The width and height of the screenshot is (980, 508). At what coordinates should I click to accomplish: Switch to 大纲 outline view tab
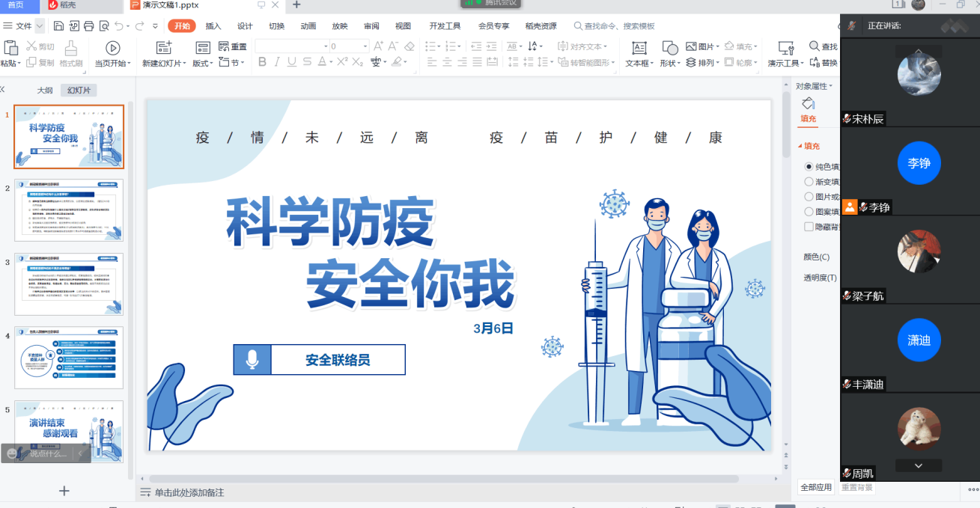45,91
